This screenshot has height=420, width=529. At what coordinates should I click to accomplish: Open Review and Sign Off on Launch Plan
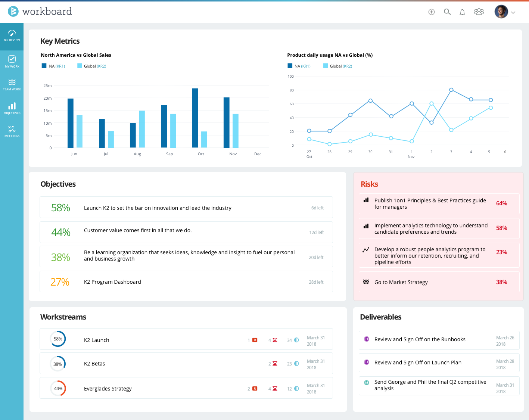coord(418,363)
